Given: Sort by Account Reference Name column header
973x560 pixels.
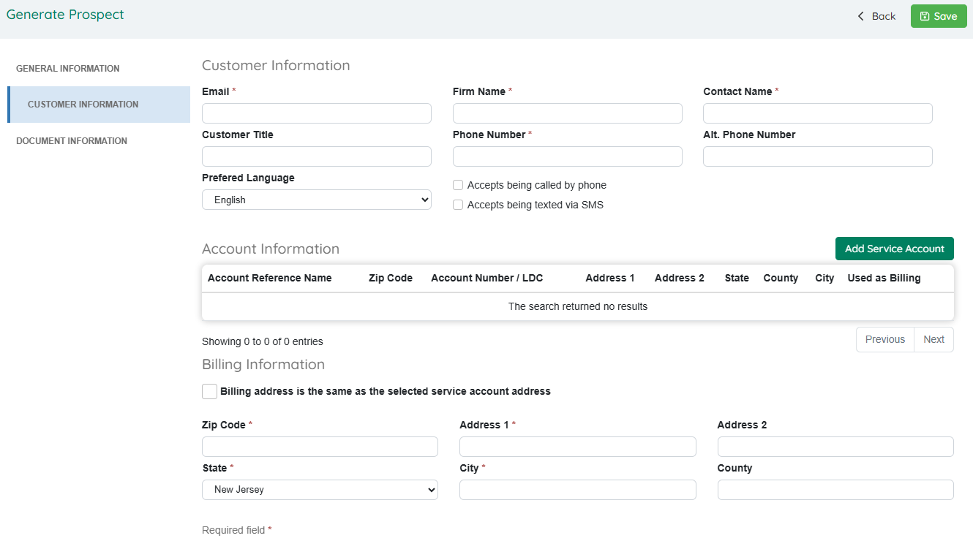Looking at the screenshot, I should pos(269,278).
